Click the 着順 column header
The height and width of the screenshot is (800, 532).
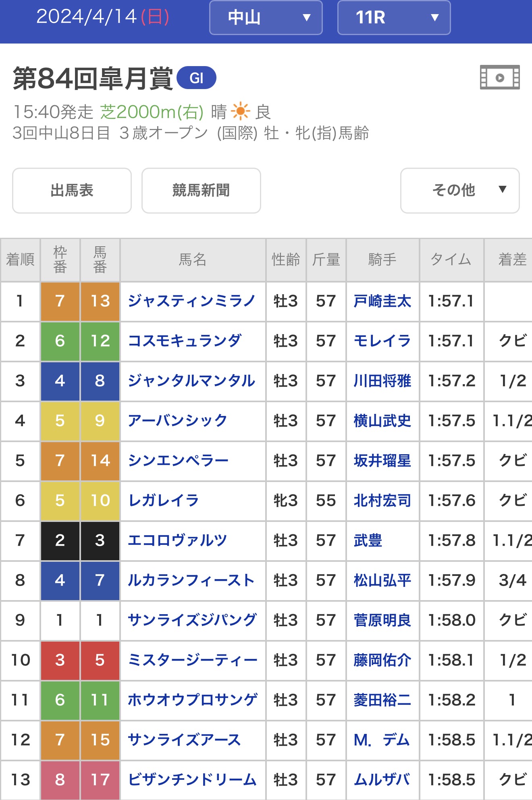tap(20, 260)
